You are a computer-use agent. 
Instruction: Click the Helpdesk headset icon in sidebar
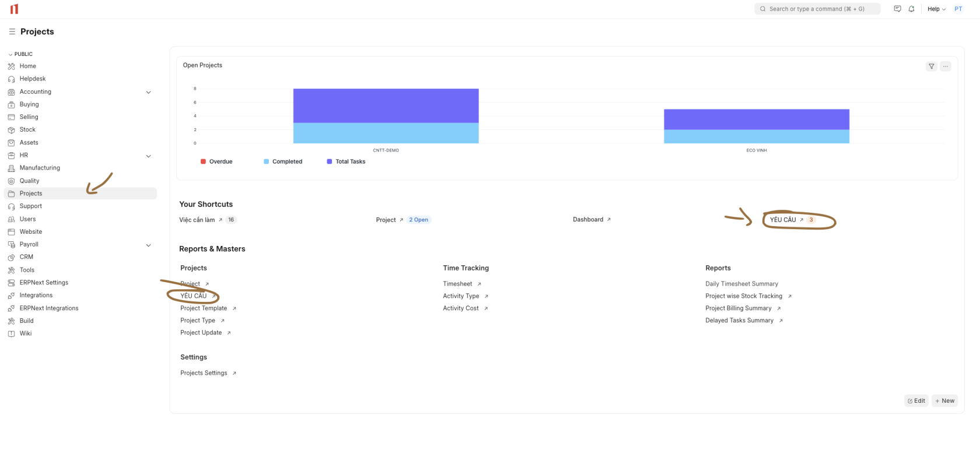11,79
